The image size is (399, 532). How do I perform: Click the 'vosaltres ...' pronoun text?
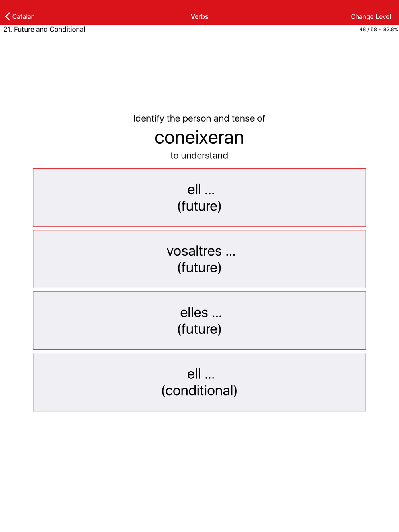(x=201, y=251)
